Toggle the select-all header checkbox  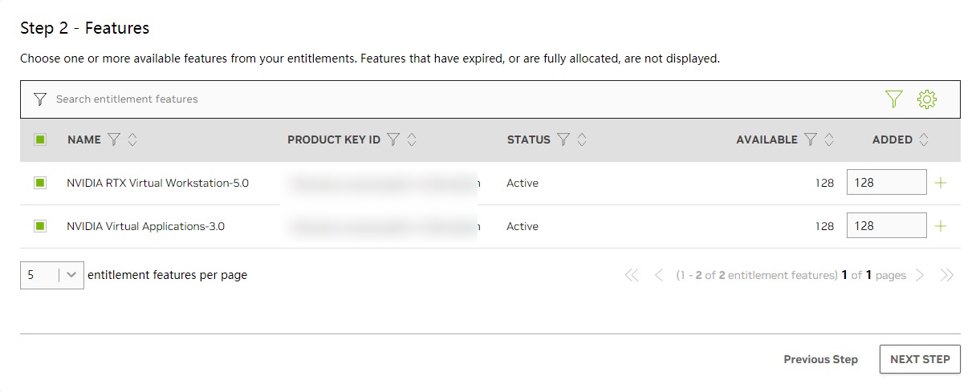[40, 139]
